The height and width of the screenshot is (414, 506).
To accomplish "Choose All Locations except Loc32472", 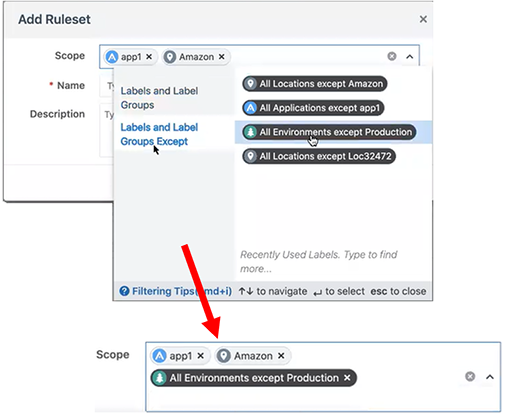I will (x=319, y=156).
